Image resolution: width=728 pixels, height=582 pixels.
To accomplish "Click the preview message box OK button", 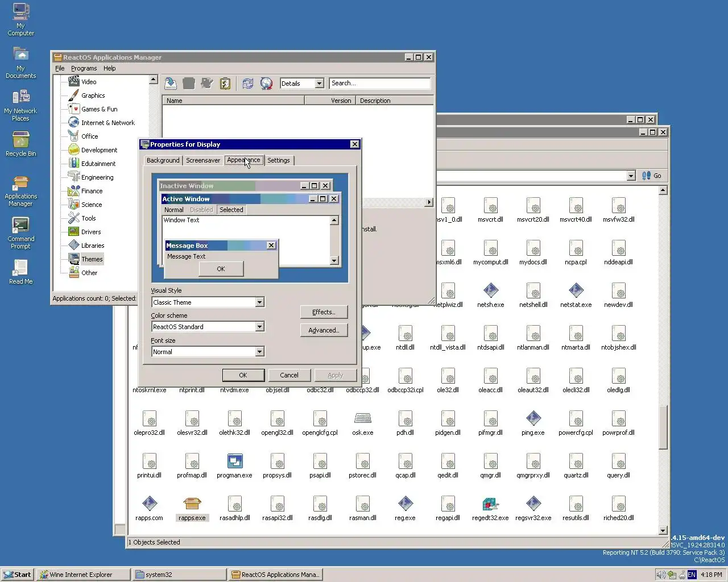I will click(221, 269).
